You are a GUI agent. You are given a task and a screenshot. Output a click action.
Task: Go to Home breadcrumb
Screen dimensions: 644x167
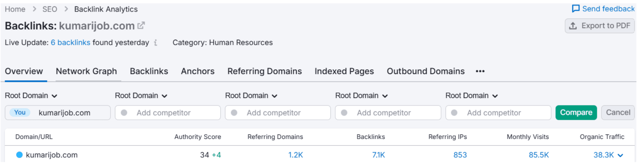15,9
